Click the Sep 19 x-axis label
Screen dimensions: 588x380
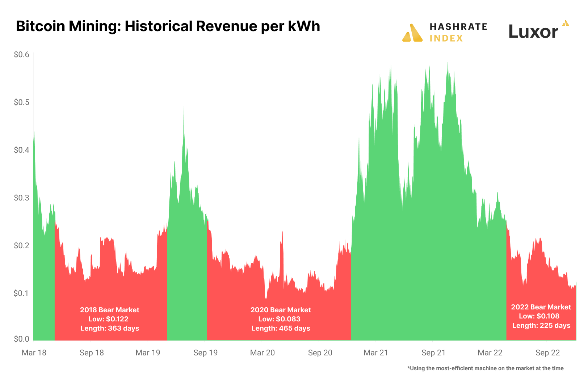click(x=206, y=353)
